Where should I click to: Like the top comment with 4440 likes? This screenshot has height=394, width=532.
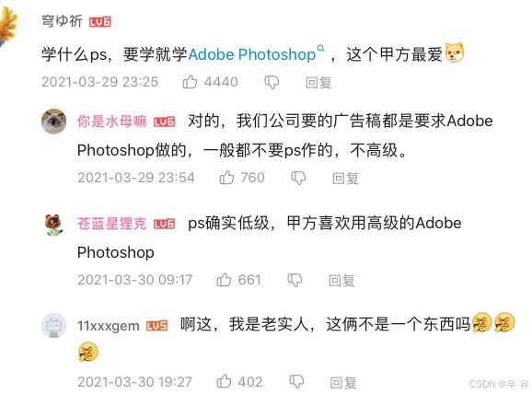pos(190,82)
